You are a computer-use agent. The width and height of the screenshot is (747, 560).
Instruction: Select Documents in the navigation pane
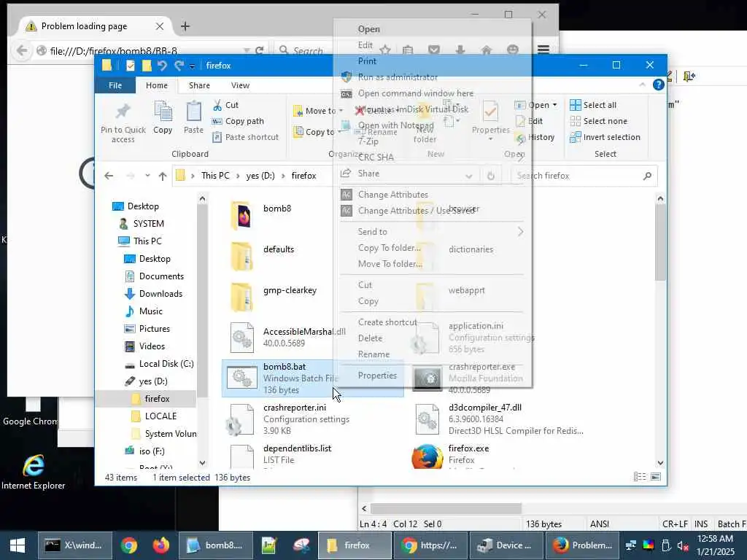coord(154,276)
